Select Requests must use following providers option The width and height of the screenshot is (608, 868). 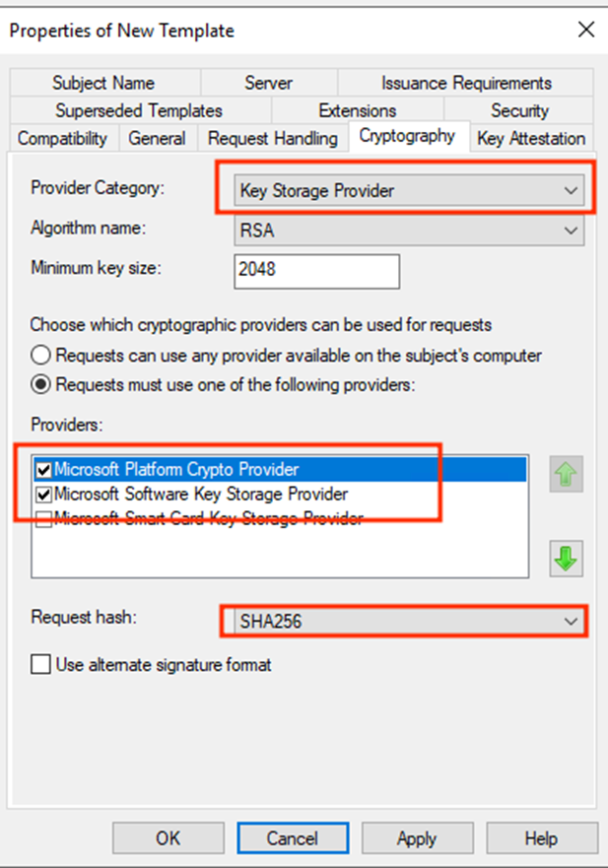click(41, 384)
